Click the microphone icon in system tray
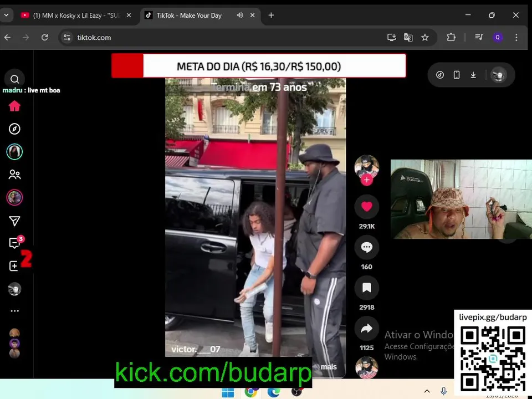Image resolution: width=532 pixels, height=399 pixels. [443, 391]
